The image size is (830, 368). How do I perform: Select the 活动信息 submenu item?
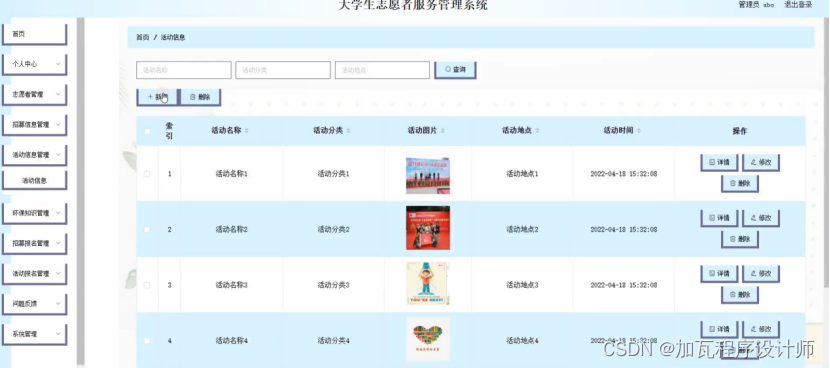[34, 181]
